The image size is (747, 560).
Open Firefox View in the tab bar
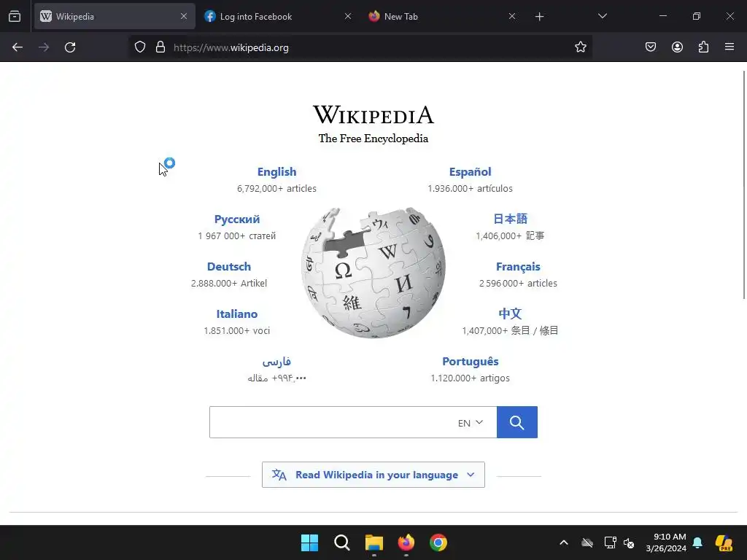coord(15,17)
